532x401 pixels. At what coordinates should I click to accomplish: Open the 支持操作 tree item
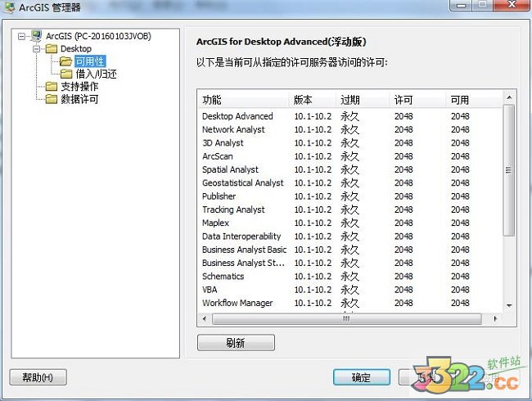coord(79,87)
